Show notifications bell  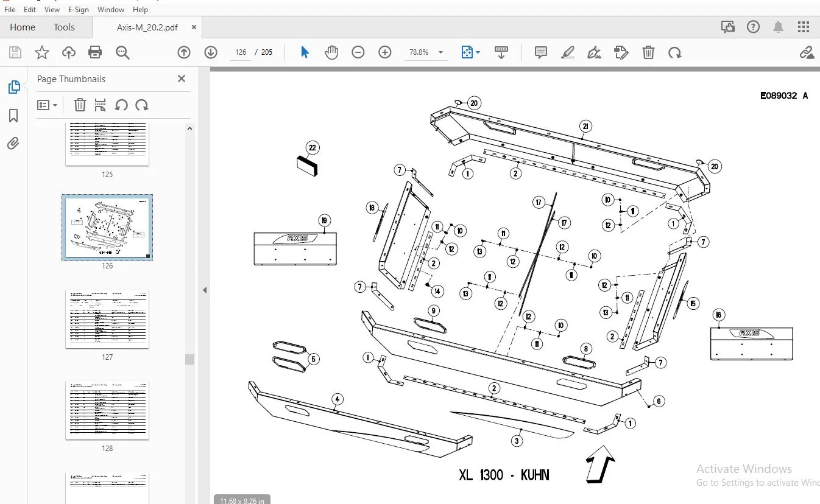coord(779,27)
